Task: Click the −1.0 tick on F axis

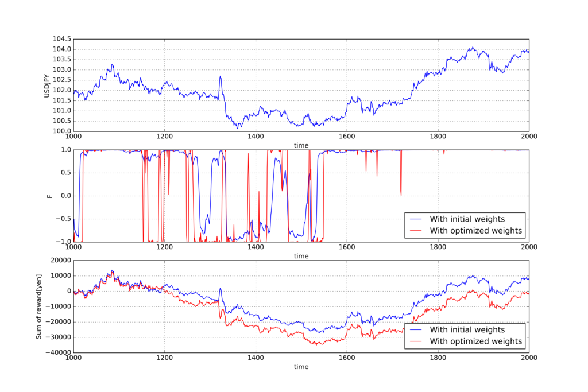Action: pos(63,242)
